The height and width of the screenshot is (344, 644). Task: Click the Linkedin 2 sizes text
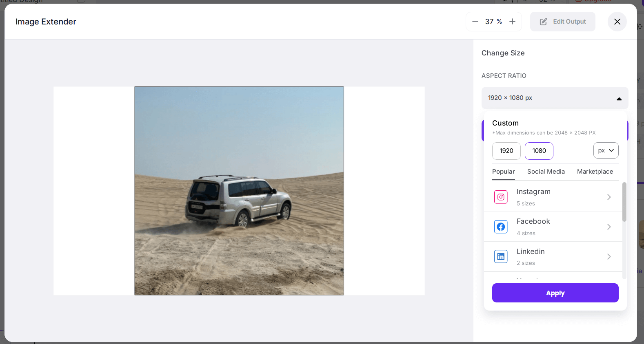pos(526,263)
